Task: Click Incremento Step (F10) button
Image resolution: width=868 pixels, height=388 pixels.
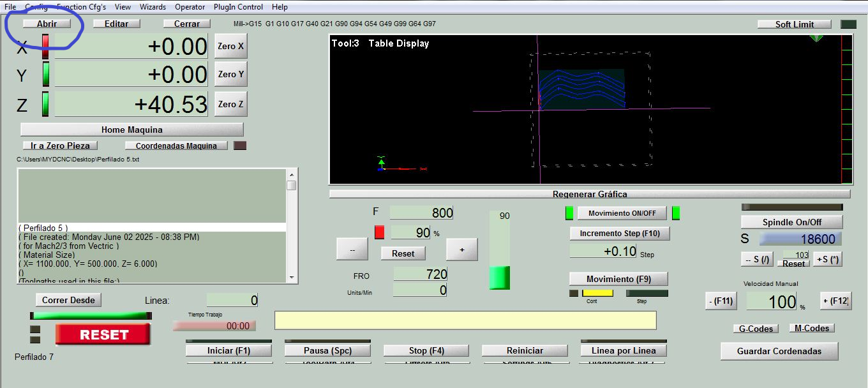Action: pyautogui.click(x=620, y=234)
